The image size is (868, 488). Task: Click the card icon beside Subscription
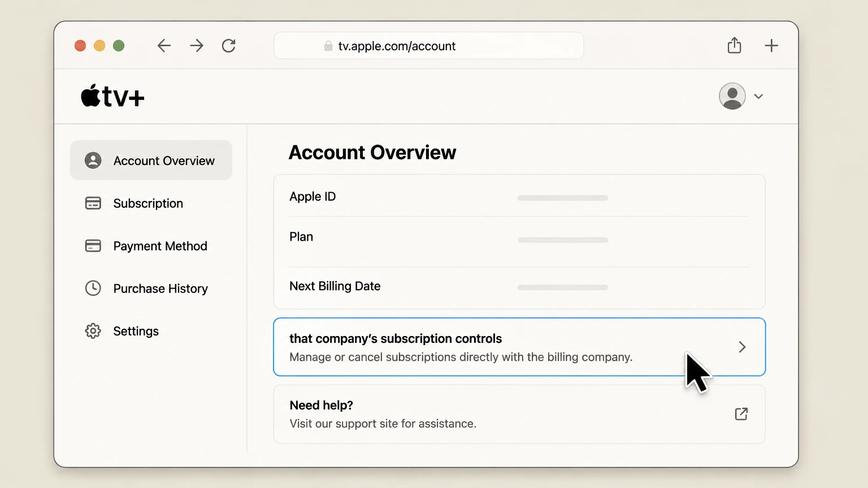coord(93,203)
